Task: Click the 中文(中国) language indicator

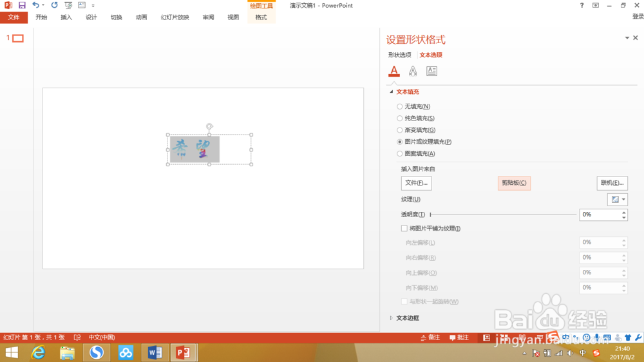Action: [102, 338]
